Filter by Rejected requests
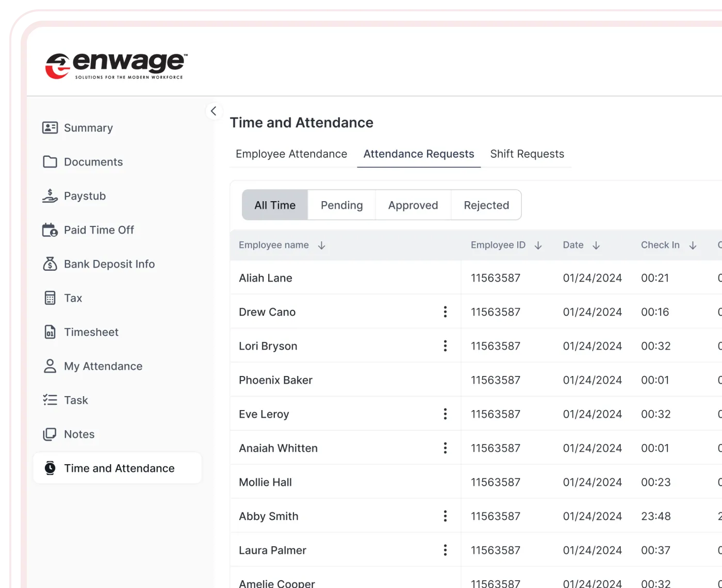 click(486, 205)
